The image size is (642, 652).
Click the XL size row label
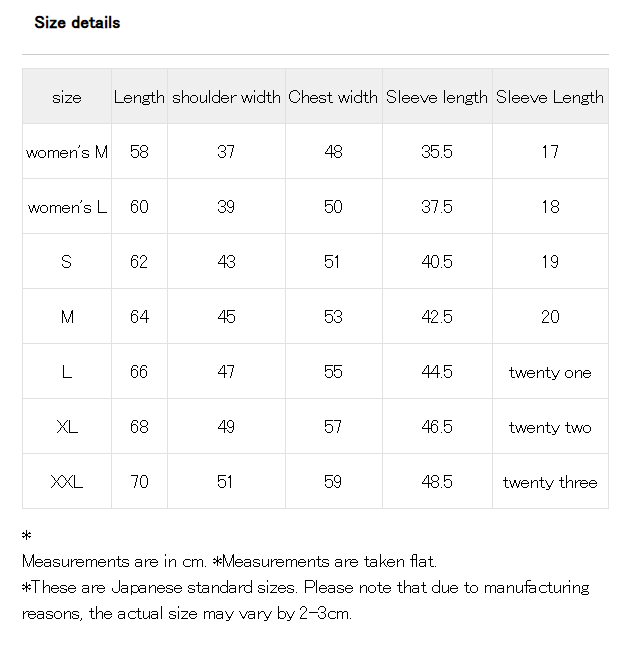[67, 427]
